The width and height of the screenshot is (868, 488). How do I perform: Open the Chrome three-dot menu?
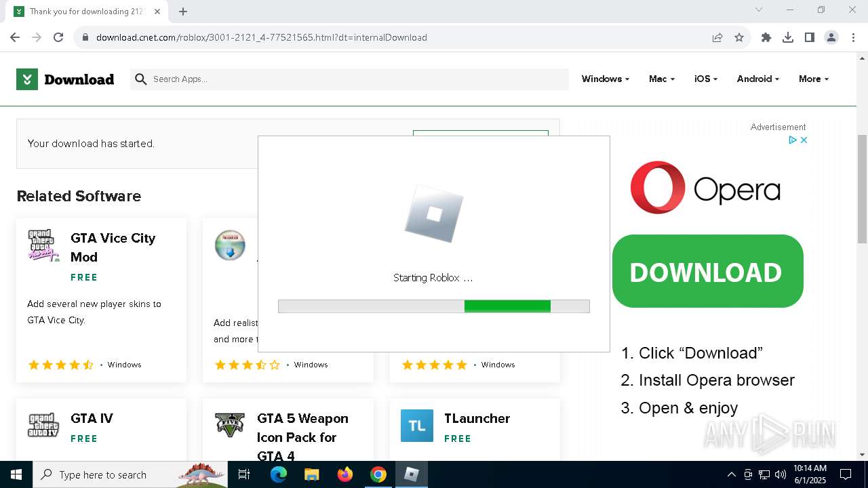click(x=852, y=37)
